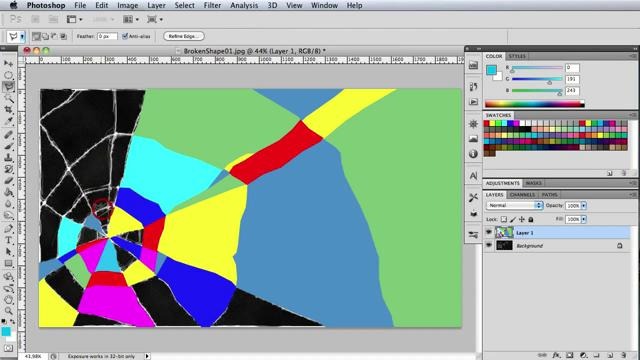Select the Magic Wand tool
Image resolution: width=640 pixels, height=360 pixels.
(8, 98)
